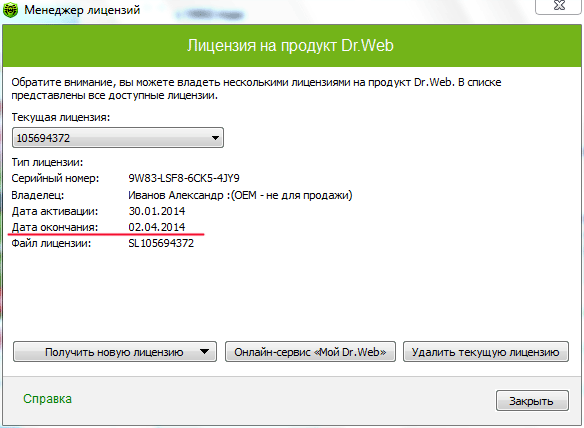
Task: Click the Дата активации label
Action: (x=55, y=211)
